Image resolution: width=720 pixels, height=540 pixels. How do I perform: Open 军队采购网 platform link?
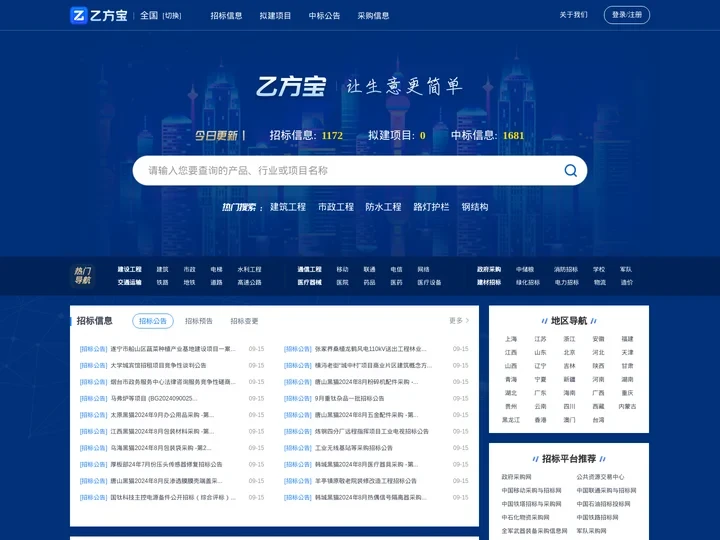point(591,531)
